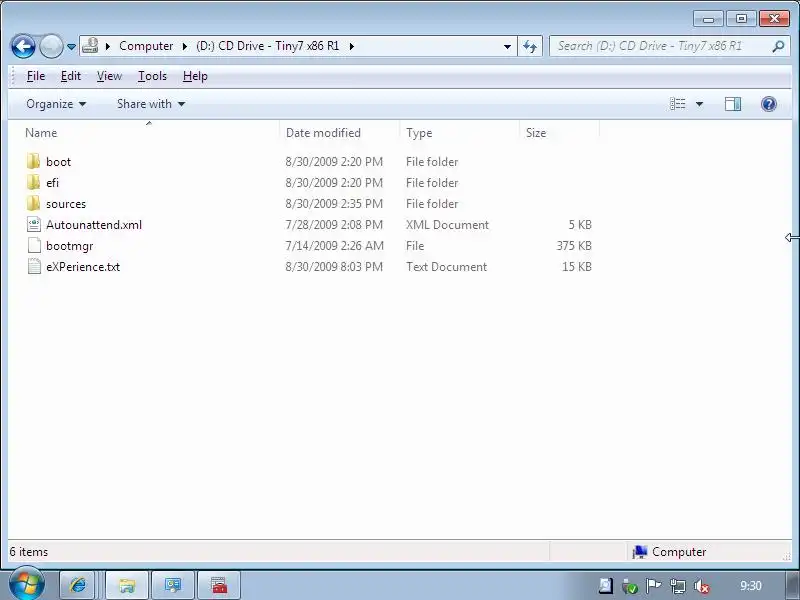Viewport: 800px width, 600px height.
Task: Open the More view options arrow
Action: pos(699,104)
